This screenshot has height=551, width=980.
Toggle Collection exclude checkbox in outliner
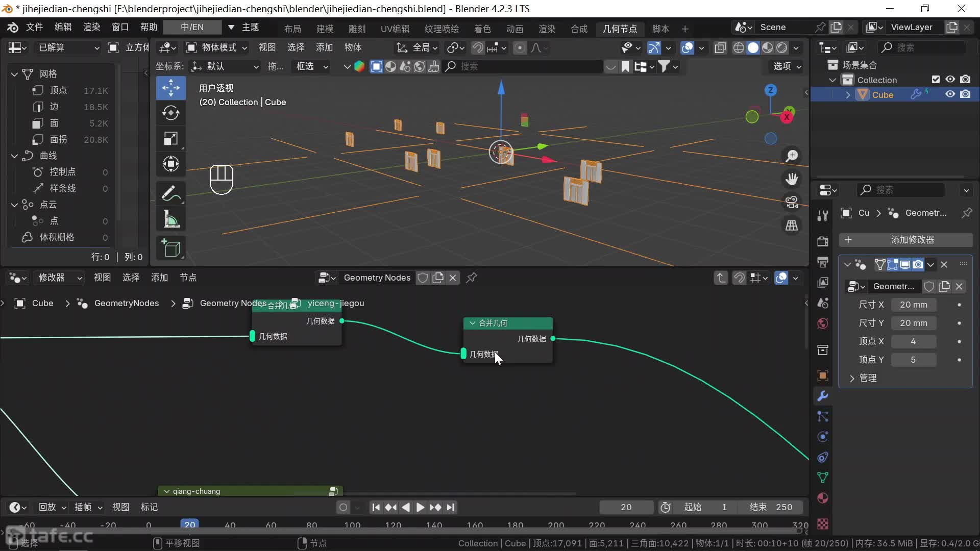pos(935,80)
